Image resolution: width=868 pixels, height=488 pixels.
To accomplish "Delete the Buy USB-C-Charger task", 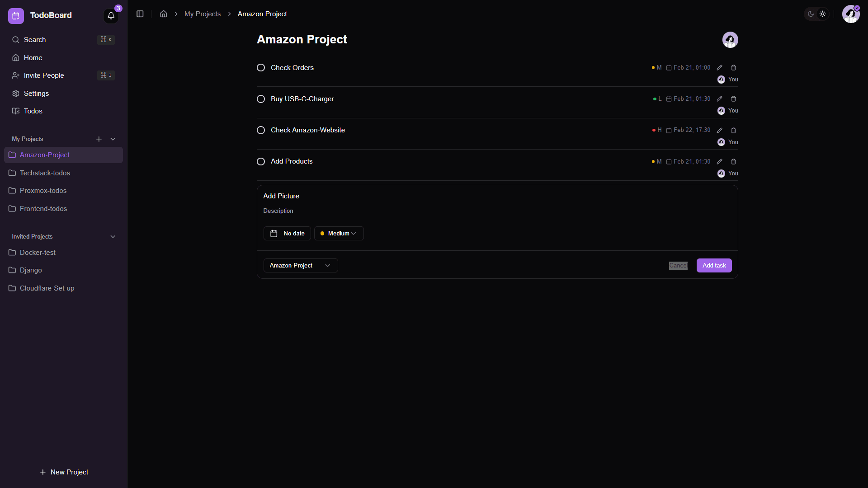I will click(734, 99).
